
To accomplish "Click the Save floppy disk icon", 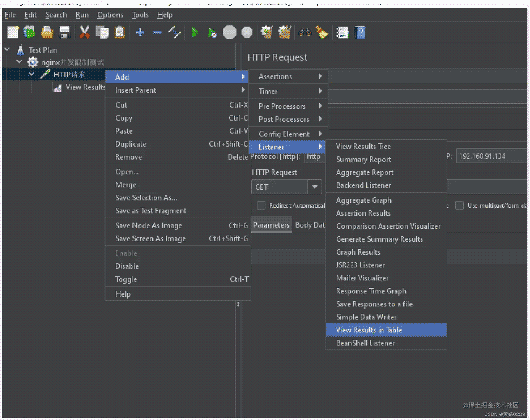I will coord(64,33).
